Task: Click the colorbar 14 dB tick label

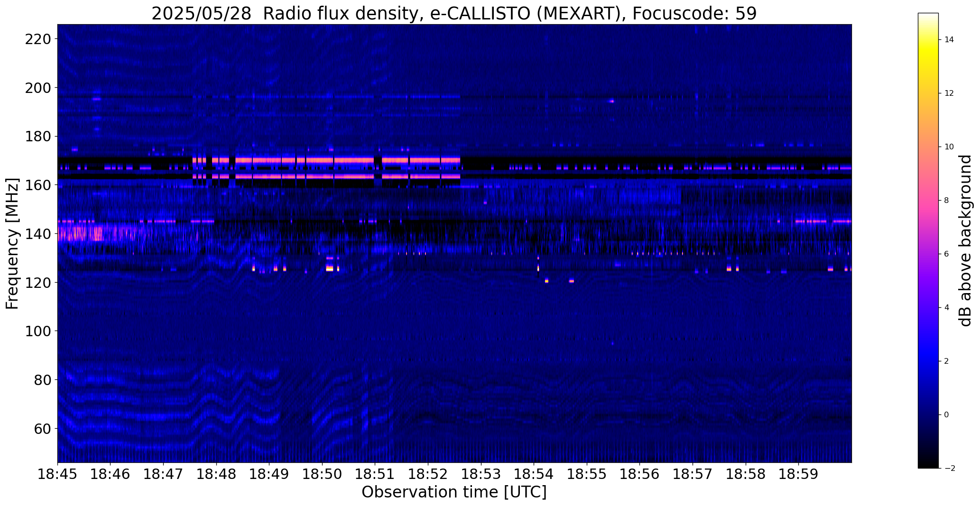Action: coord(949,40)
